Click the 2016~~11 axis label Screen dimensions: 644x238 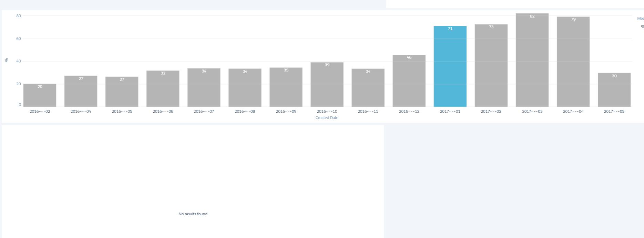(x=368, y=111)
